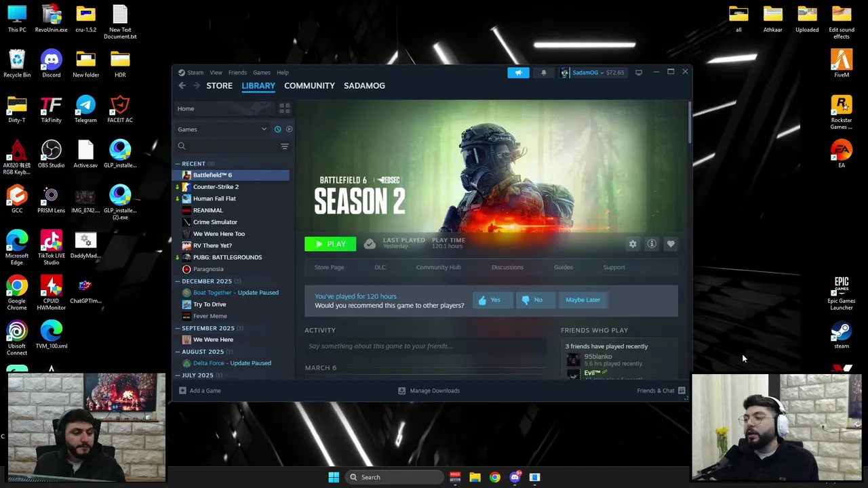
Task: Open the Support link
Action: [x=614, y=267]
